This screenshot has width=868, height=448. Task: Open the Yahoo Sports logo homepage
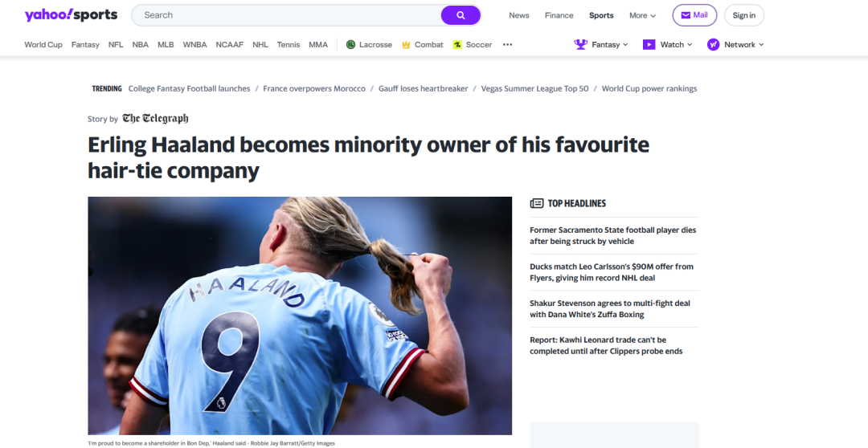[x=71, y=15]
